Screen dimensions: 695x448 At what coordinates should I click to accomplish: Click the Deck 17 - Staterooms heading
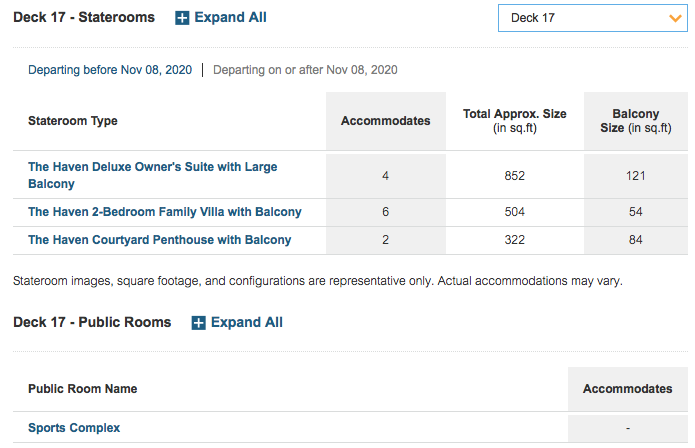click(84, 17)
